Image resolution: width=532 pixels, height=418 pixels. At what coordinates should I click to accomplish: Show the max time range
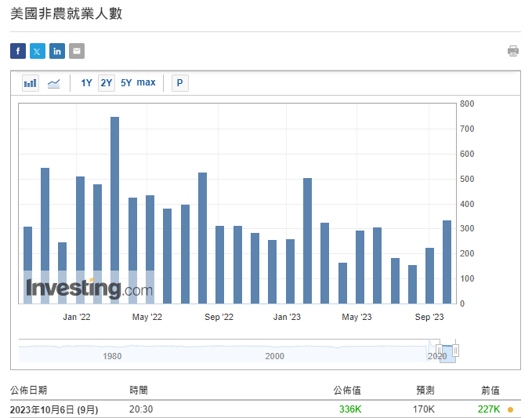pyautogui.click(x=146, y=83)
